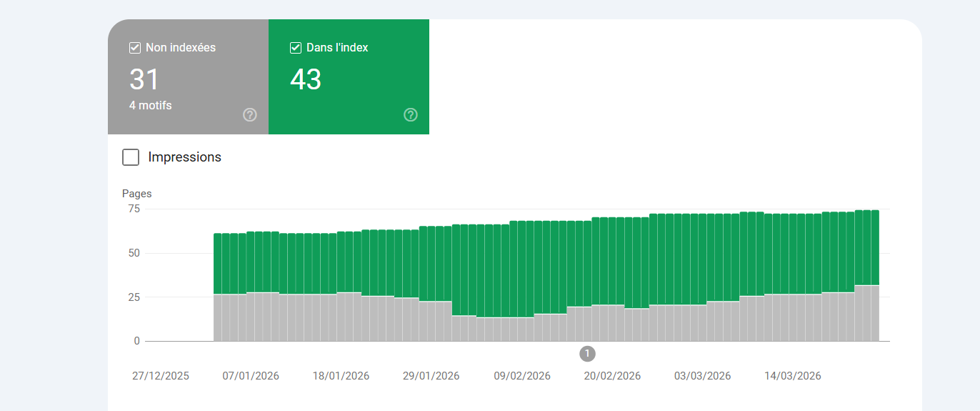980x411 pixels.
Task: Click the Pages axis title
Action: point(136,194)
